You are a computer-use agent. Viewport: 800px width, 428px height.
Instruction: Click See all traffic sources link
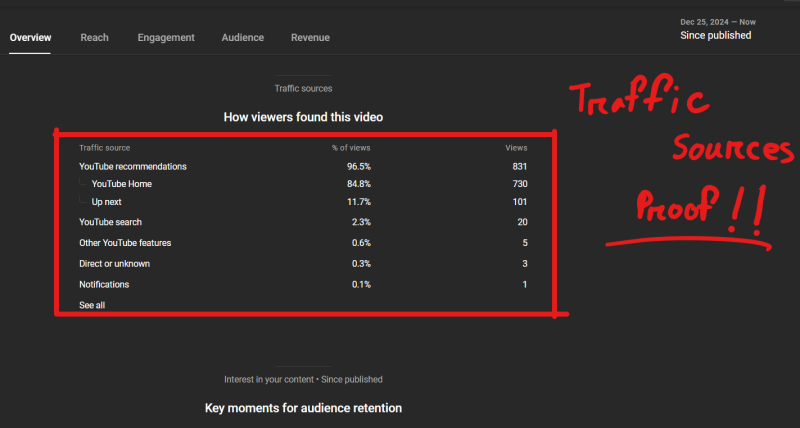[92, 305]
